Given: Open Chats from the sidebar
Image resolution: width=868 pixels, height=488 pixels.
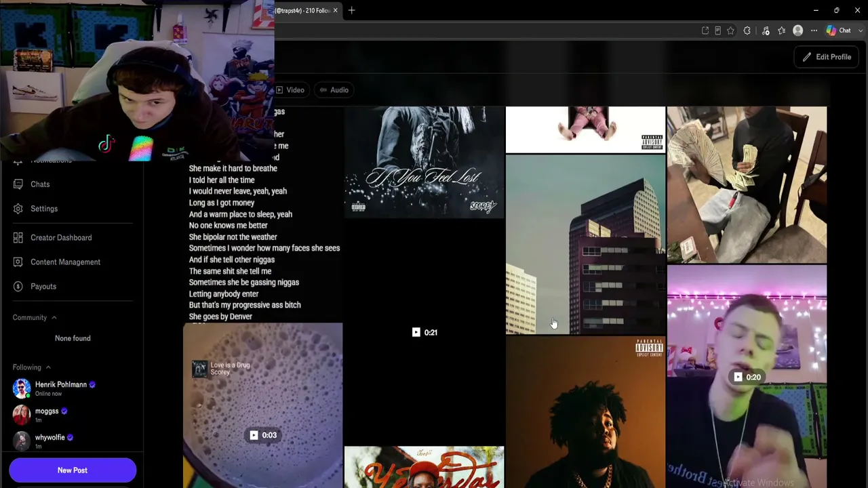Looking at the screenshot, I should 40,184.
